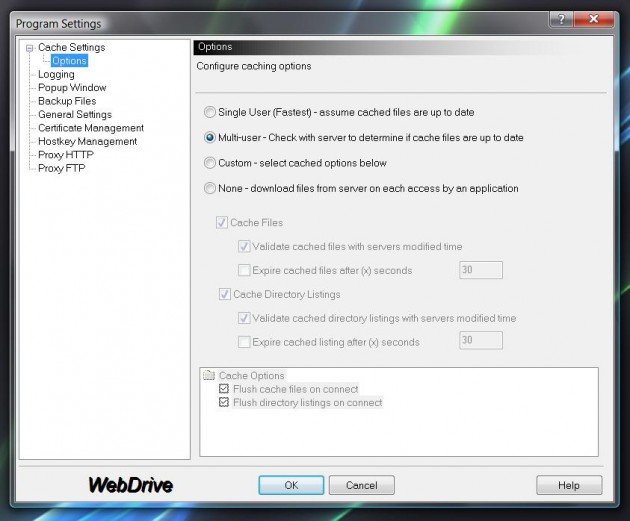Open Backup Files settings

(67, 101)
